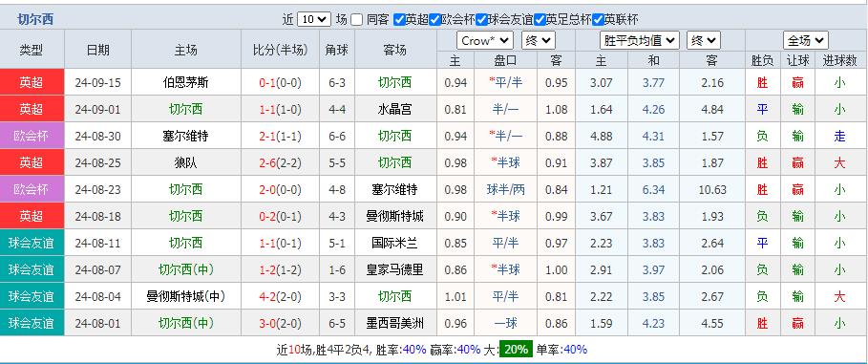Click the 盘口 column header
Image resolution: width=868 pixels, height=364 pixels.
[x=505, y=60]
